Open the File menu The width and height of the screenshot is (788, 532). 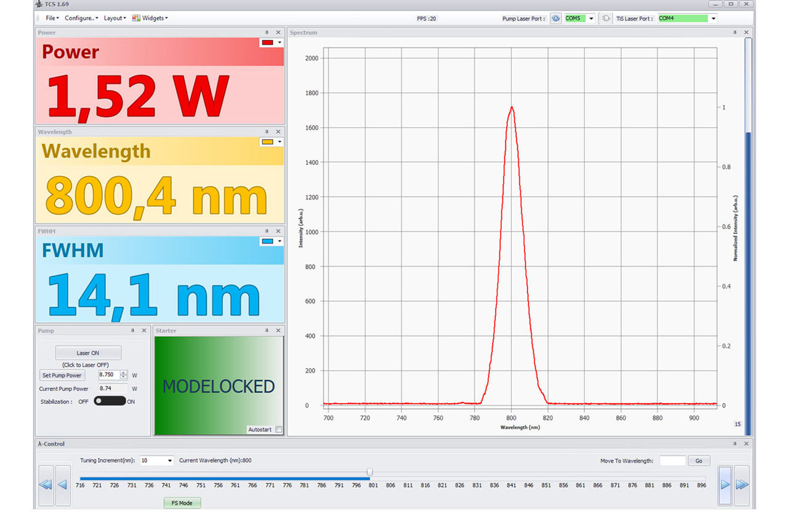coord(52,18)
